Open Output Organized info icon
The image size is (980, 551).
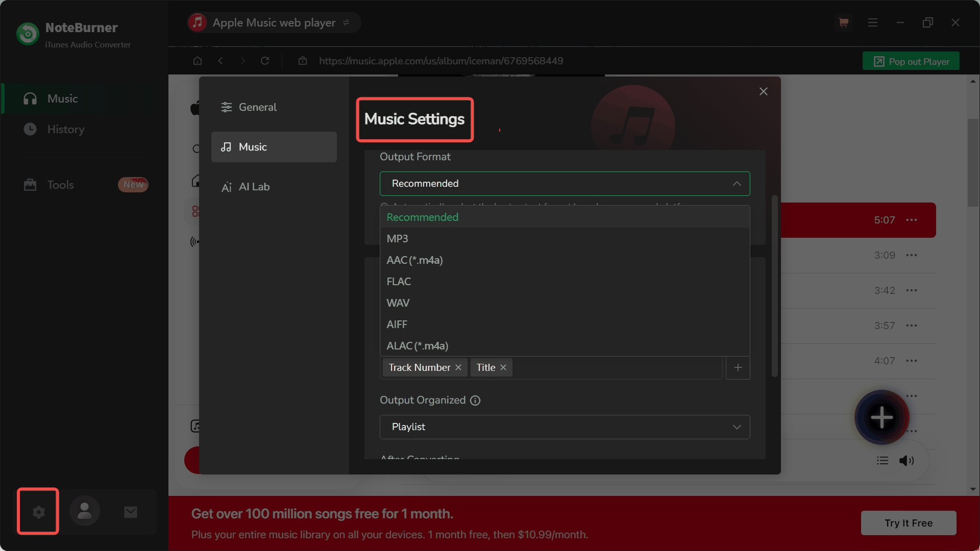point(475,400)
